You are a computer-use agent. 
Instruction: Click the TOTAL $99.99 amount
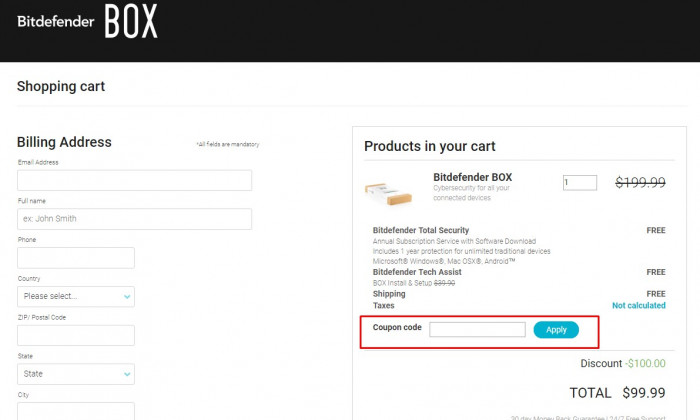[x=644, y=393]
